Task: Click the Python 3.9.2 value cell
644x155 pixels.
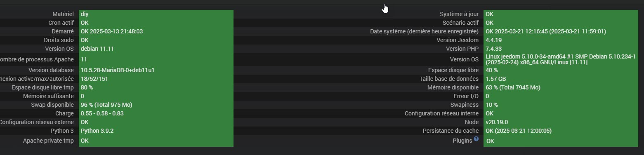Action: click(156, 131)
